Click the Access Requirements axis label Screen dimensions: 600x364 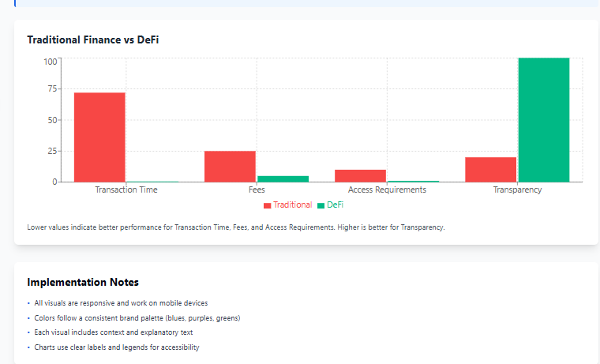coord(387,190)
